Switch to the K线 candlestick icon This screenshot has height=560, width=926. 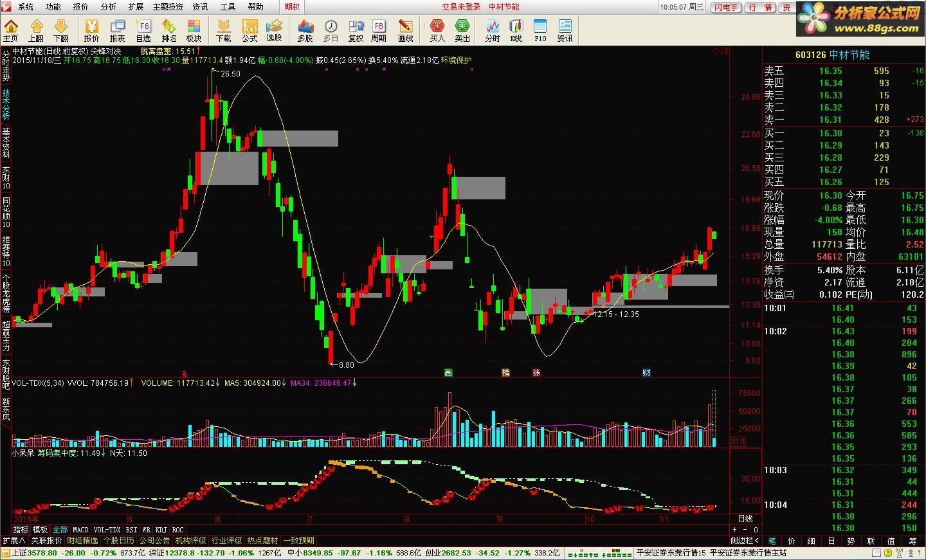(x=516, y=30)
